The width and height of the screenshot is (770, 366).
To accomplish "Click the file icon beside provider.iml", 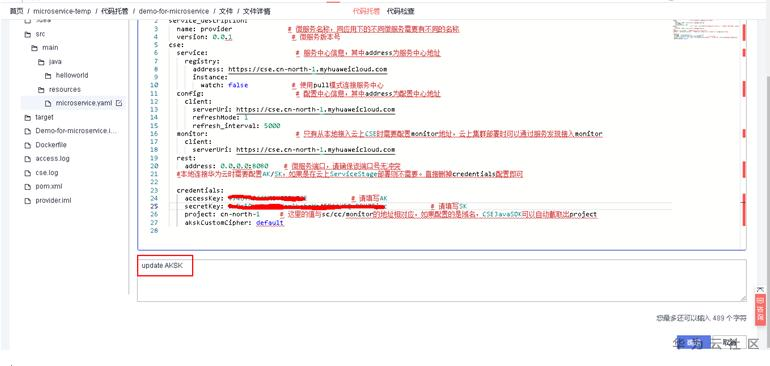I will tap(27, 200).
